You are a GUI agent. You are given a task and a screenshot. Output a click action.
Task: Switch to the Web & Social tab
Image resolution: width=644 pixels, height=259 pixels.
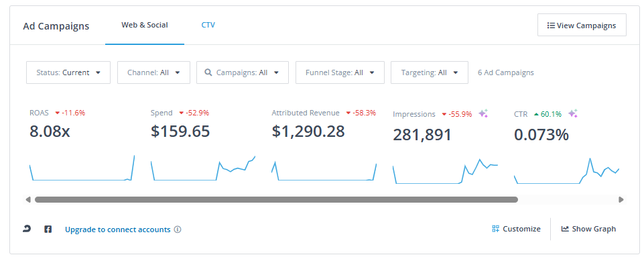(145, 25)
